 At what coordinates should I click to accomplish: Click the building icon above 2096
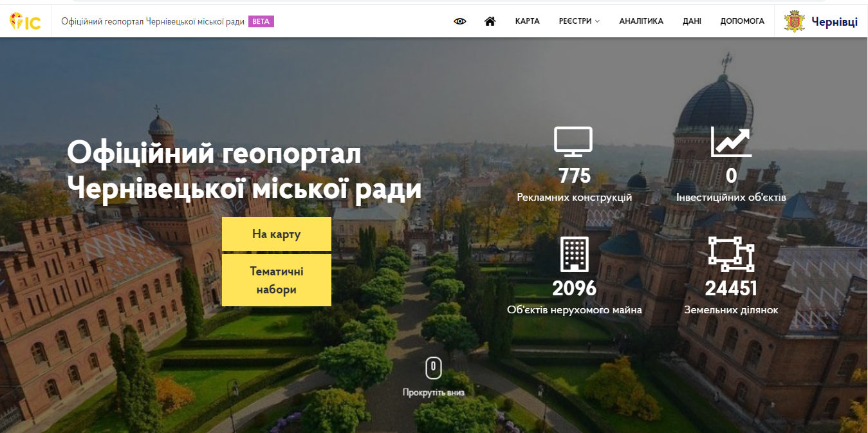click(574, 253)
